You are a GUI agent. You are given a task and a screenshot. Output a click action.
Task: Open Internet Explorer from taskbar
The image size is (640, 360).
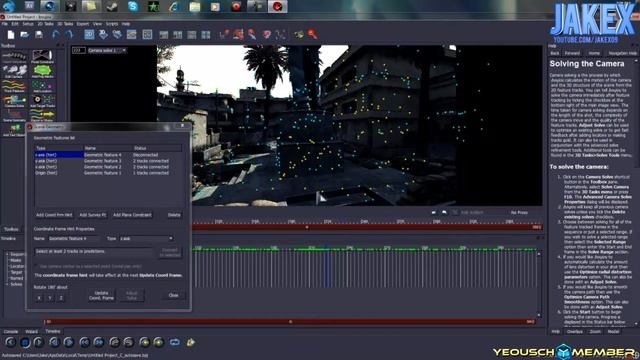174,6
